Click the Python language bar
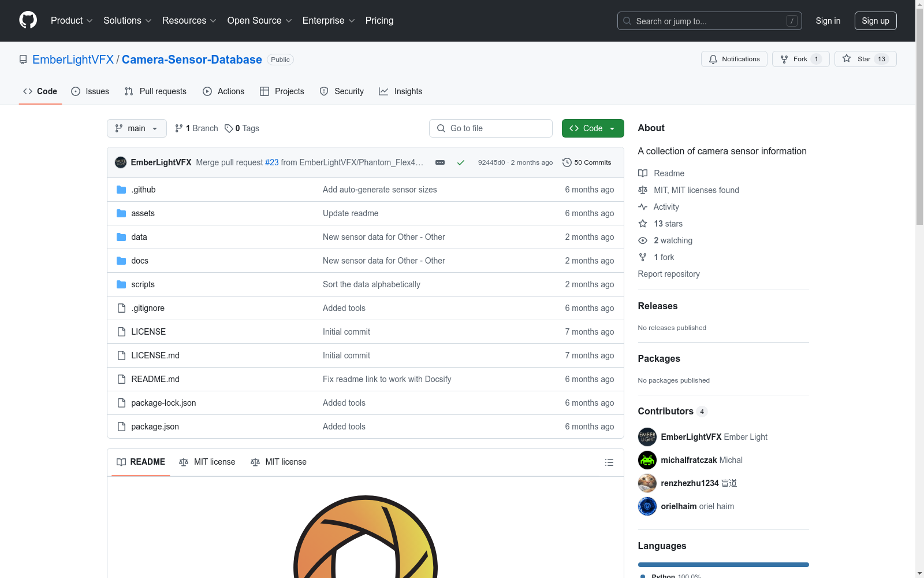 click(724, 565)
